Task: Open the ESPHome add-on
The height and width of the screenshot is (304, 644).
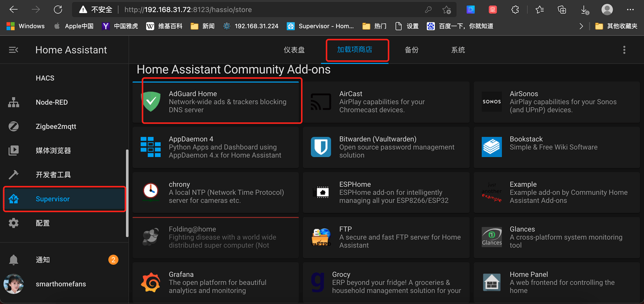Action: [x=386, y=192]
